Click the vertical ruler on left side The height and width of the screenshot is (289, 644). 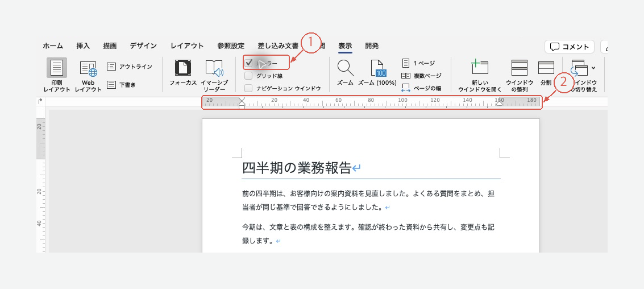click(x=41, y=181)
